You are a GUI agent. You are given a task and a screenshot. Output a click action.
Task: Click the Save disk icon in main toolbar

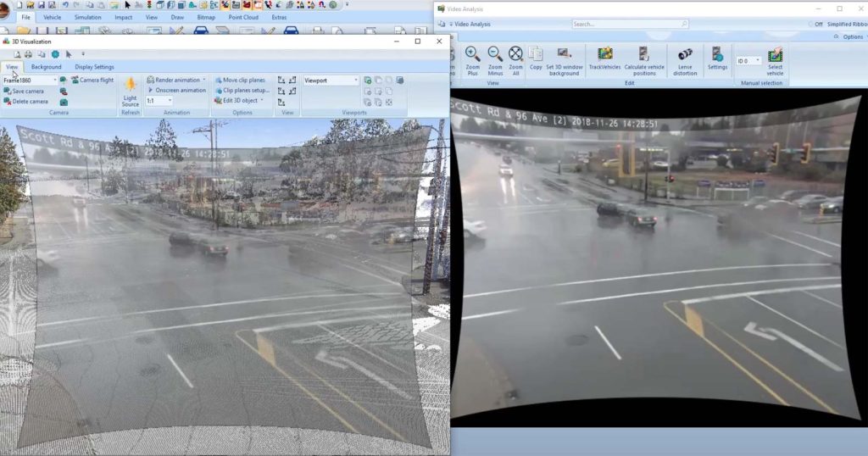coord(41,5)
